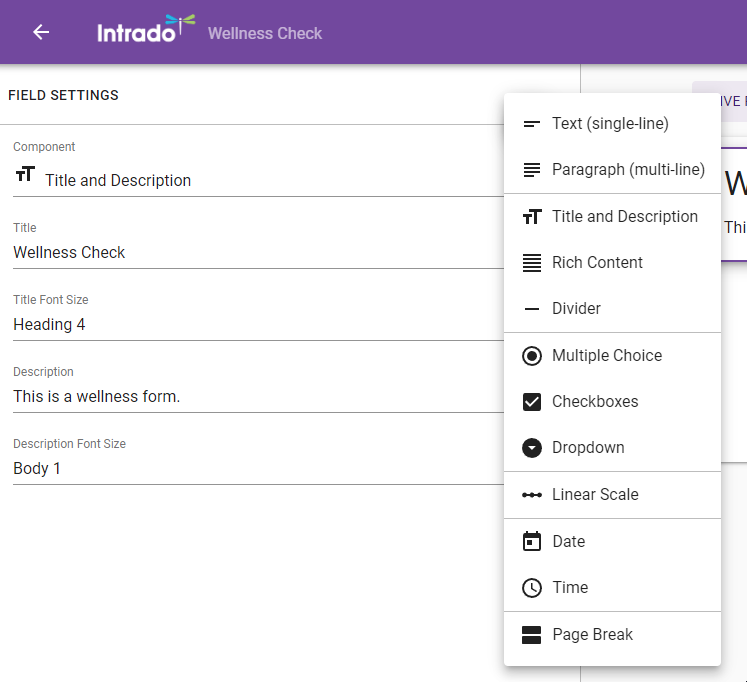Click the Divider icon in menu
This screenshot has height=682, width=747.
(x=532, y=309)
